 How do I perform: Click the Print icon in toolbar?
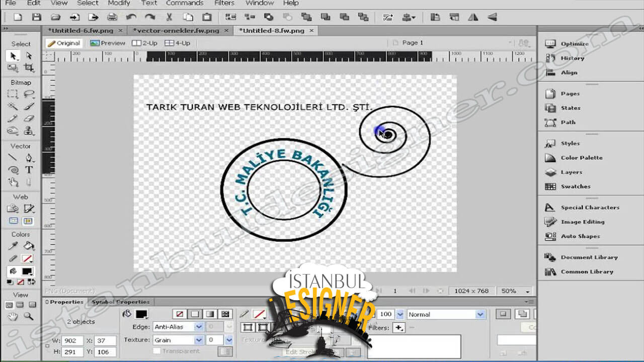(x=112, y=17)
